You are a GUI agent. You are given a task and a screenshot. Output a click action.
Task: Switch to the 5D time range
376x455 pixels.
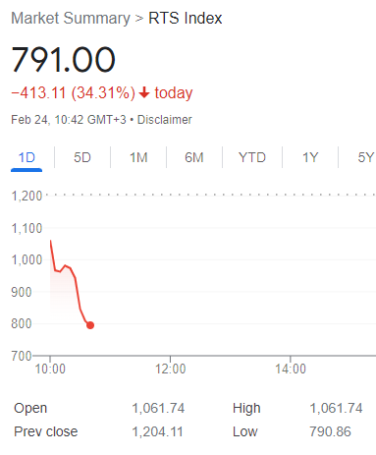[82, 157]
